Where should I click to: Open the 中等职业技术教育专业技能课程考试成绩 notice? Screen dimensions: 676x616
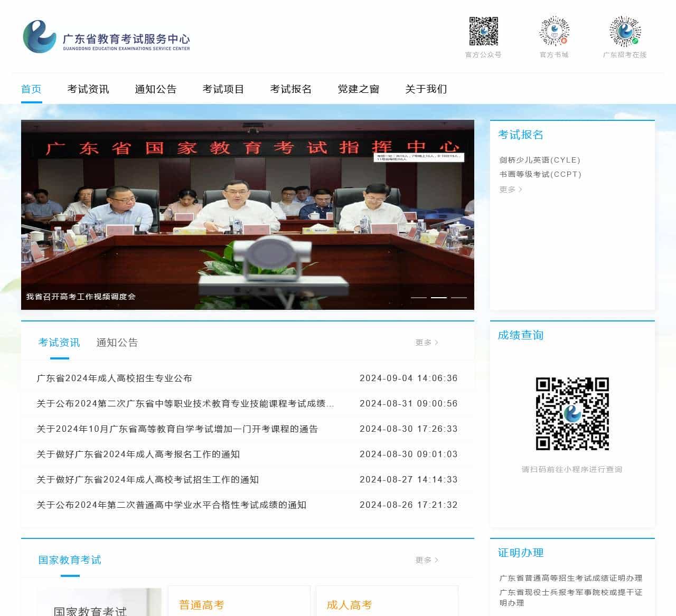click(x=185, y=403)
